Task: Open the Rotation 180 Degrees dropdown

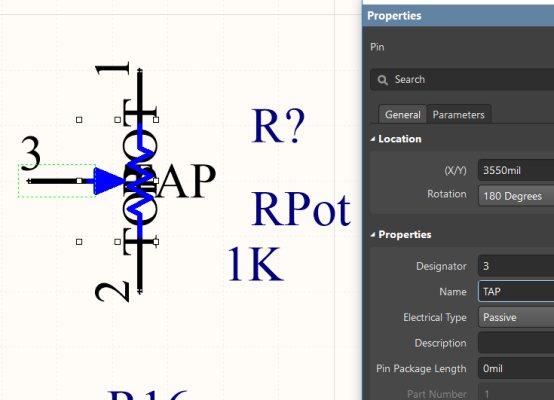Action: point(516,196)
